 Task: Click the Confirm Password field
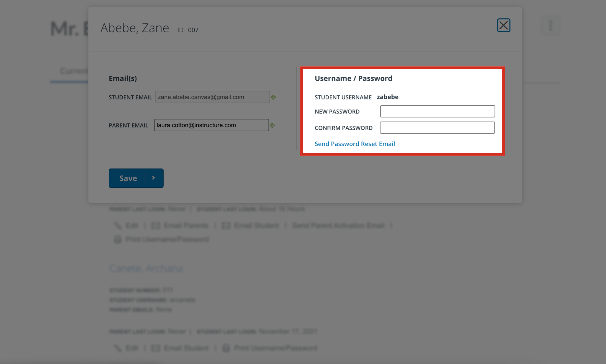pos(437,128)
